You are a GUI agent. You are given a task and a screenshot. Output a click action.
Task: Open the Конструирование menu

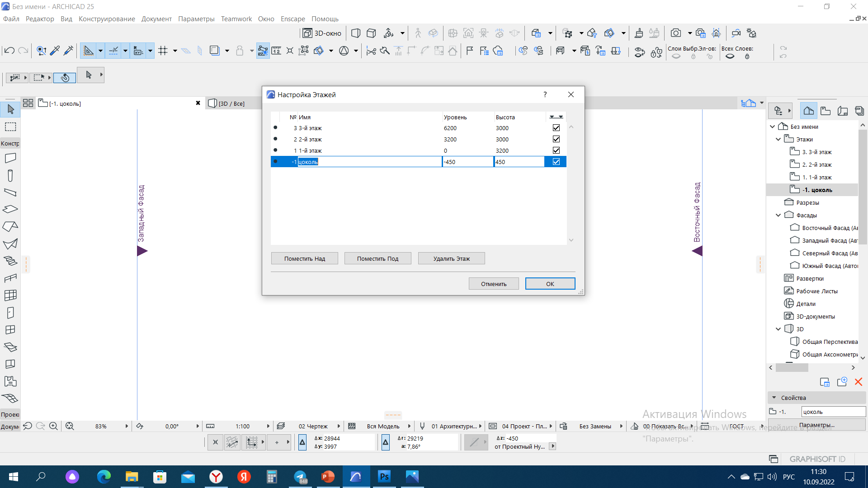(x=107, y=19)
